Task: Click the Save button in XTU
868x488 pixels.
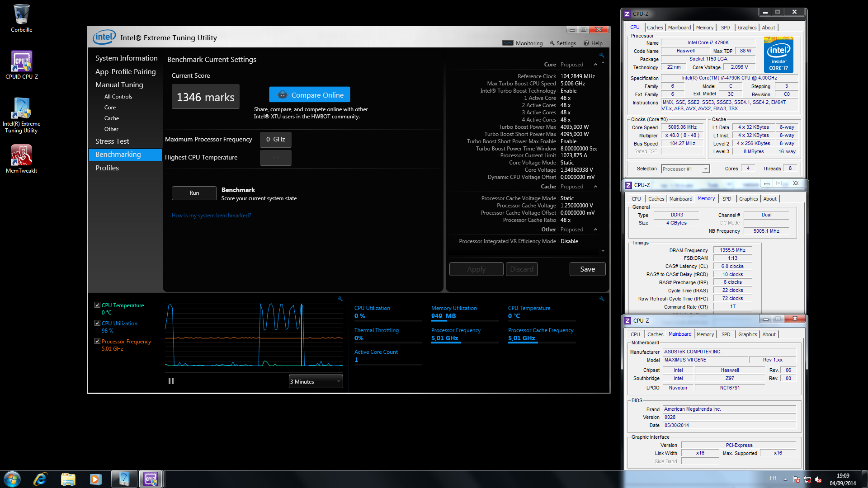Action: (587, 269)
